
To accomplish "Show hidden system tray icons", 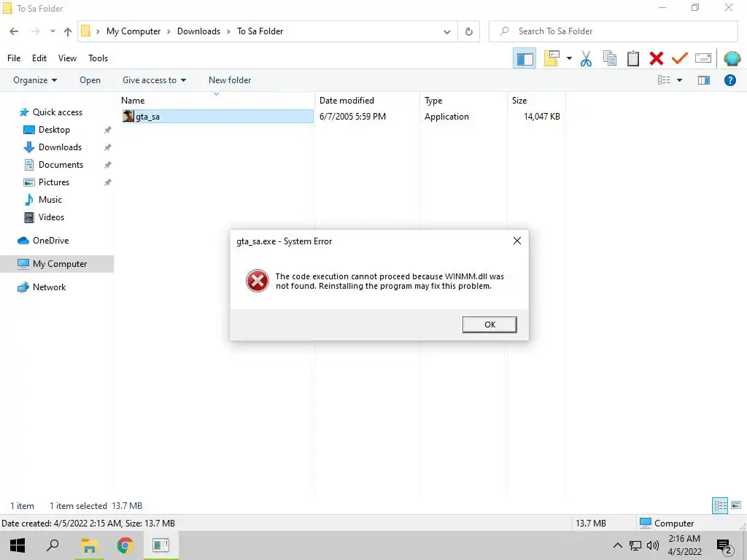I will point(617,545).
